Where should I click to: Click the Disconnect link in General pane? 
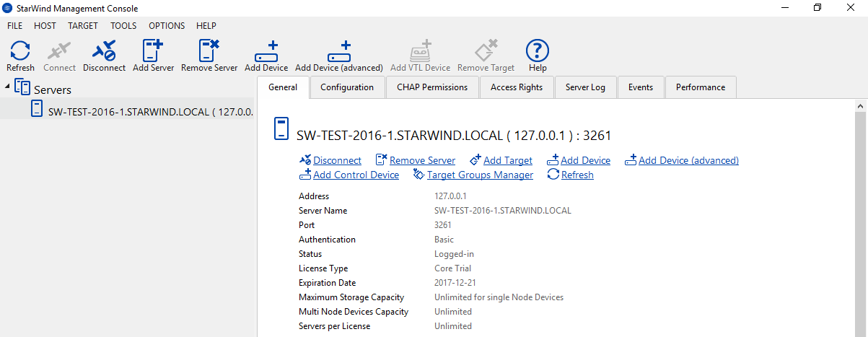(337, 160)
